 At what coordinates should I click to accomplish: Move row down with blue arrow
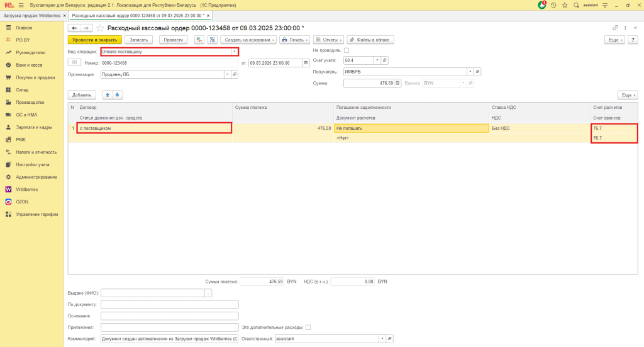[x=118, y=95]
